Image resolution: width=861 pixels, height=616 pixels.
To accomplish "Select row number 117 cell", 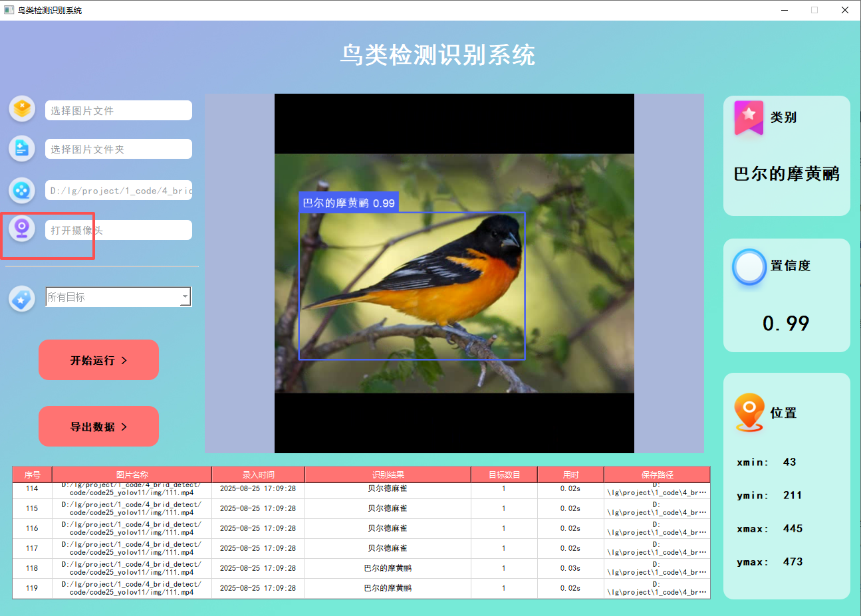I will pyautogui.click(x=33, y=548).
